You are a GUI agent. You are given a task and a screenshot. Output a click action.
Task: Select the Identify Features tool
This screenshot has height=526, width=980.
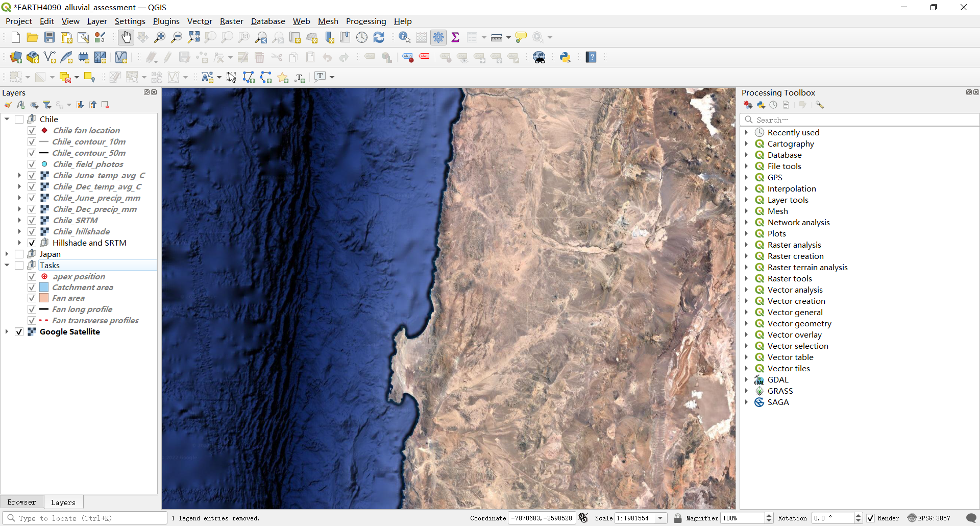405,37
